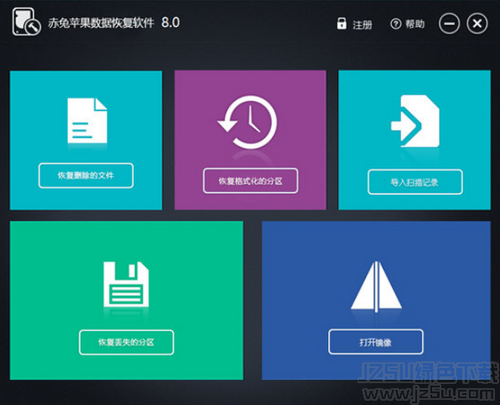Screen dimensions: 500x405
Task: Open the 帮助 help link
Action: coord(415,24)
